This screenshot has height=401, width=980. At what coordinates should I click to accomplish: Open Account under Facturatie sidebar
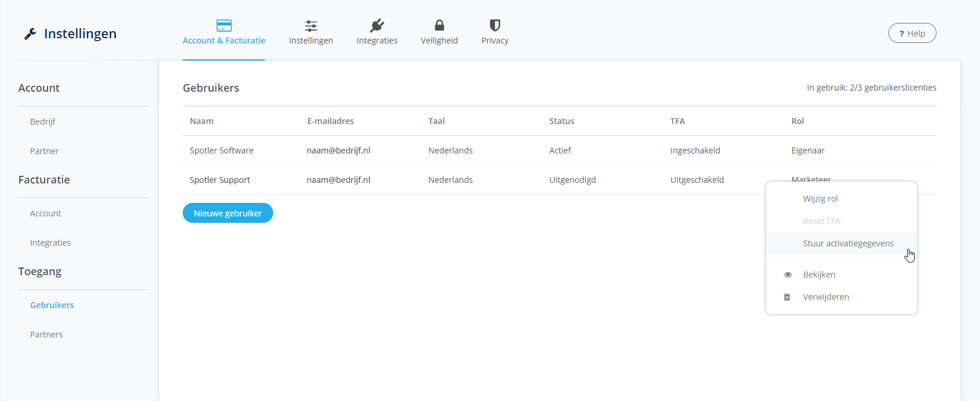tap(45, 213)
